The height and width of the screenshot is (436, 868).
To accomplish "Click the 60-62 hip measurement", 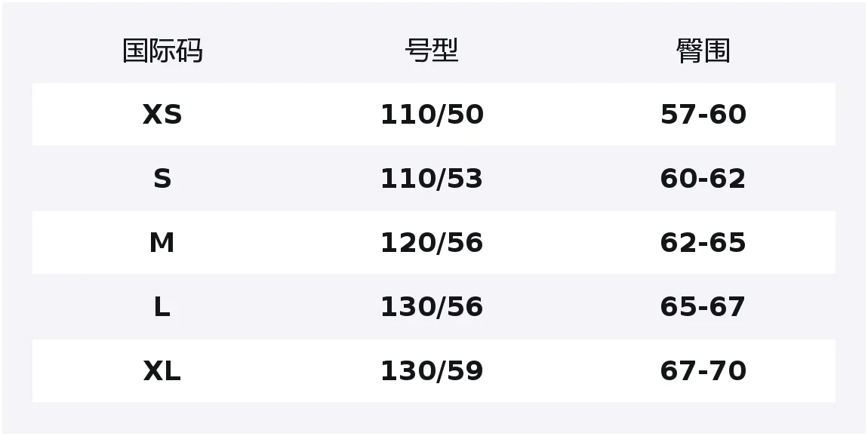I will point(703,179).
